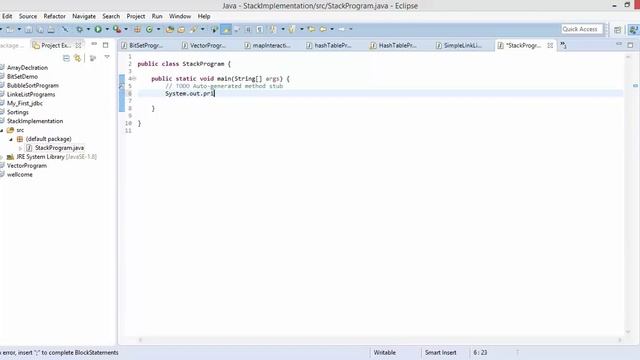Open the Debug dropdown arrow
The height and width of the screenshot is (360, 640).
(x=88, y=29)
